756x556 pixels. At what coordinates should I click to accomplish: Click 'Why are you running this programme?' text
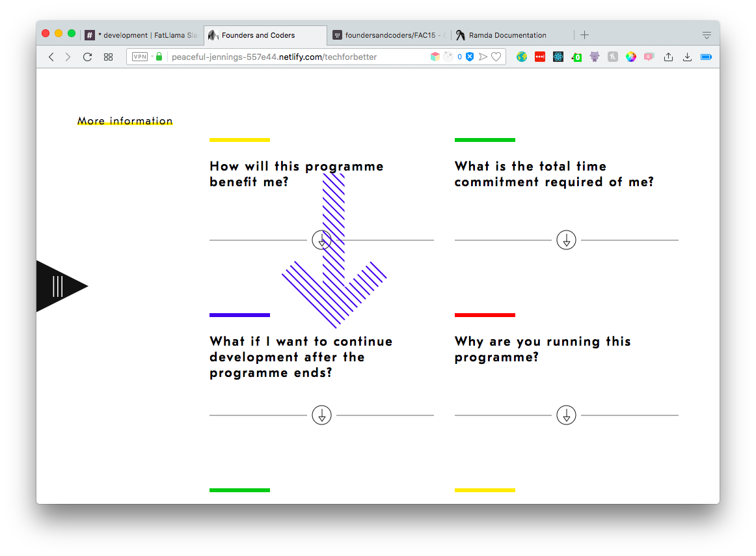point(543,350)
